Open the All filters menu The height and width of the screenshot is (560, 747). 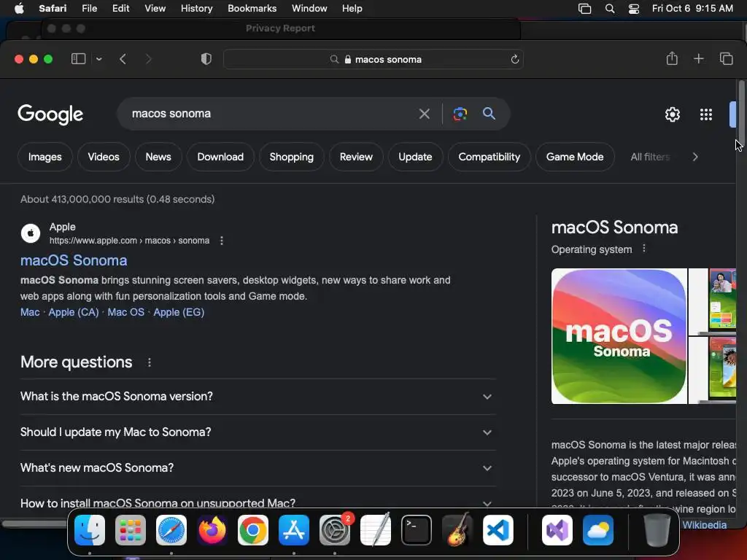pyautogui.click(x=650, y=157)
